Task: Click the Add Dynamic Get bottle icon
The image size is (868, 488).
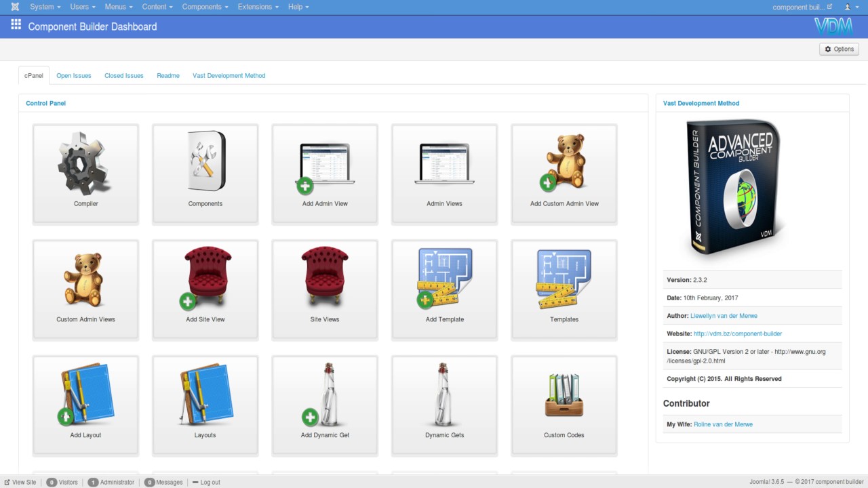Action: tap(321, 394)
